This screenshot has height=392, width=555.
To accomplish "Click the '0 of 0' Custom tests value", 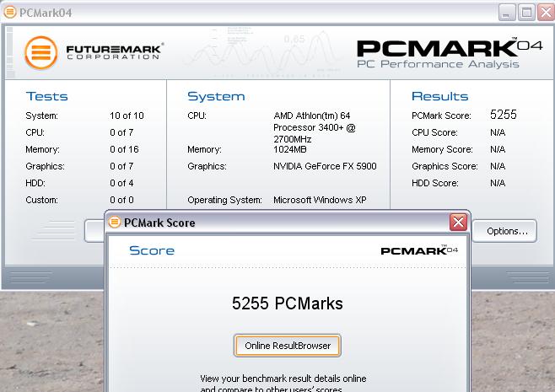I will click(x=121, y=200).
